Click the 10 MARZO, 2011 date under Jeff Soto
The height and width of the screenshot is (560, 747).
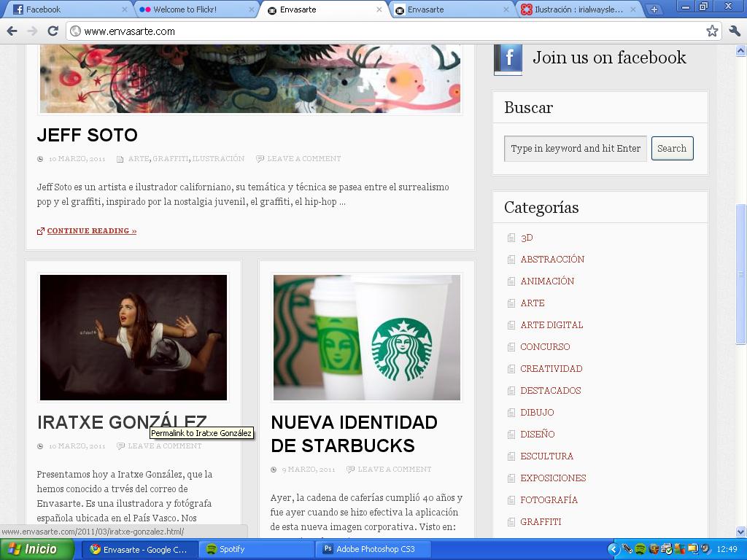(x=77, y=158)
